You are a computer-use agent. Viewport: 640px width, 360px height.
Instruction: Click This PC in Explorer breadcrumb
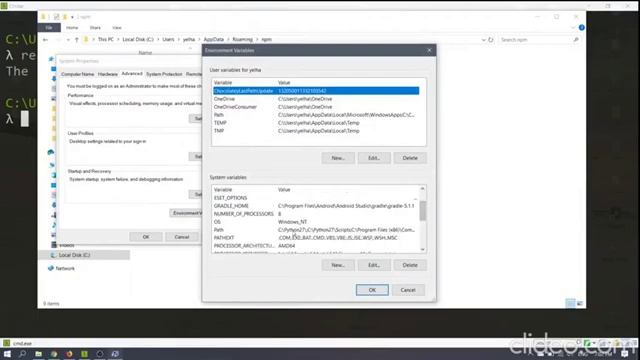coord(106,40)
